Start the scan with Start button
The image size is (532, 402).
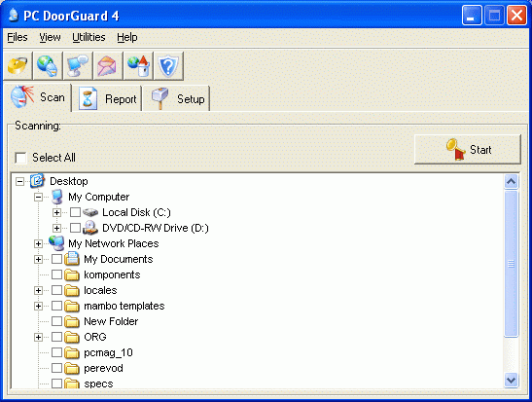pos(468,149)
